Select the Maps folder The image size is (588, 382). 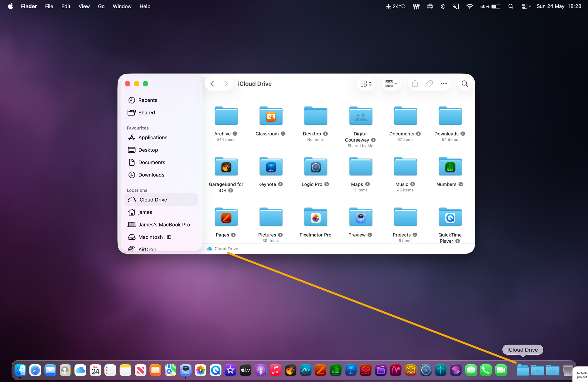tap(361, 167)
